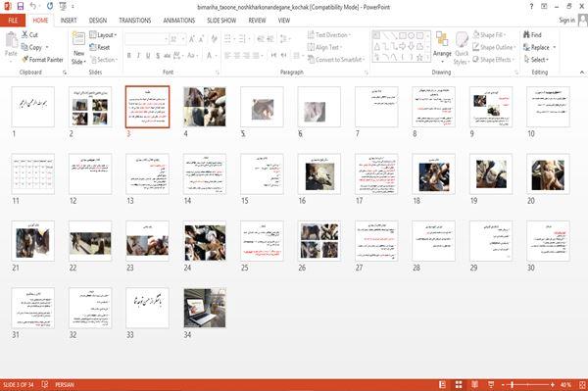Click zoom out minus button
The height and width of the screenshot is (391, 588).
(504, 384)
